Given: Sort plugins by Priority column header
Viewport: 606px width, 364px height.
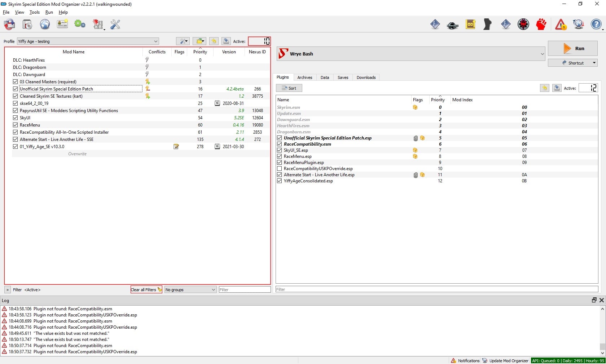Looking at the screenshot, I should coord(438,100).
